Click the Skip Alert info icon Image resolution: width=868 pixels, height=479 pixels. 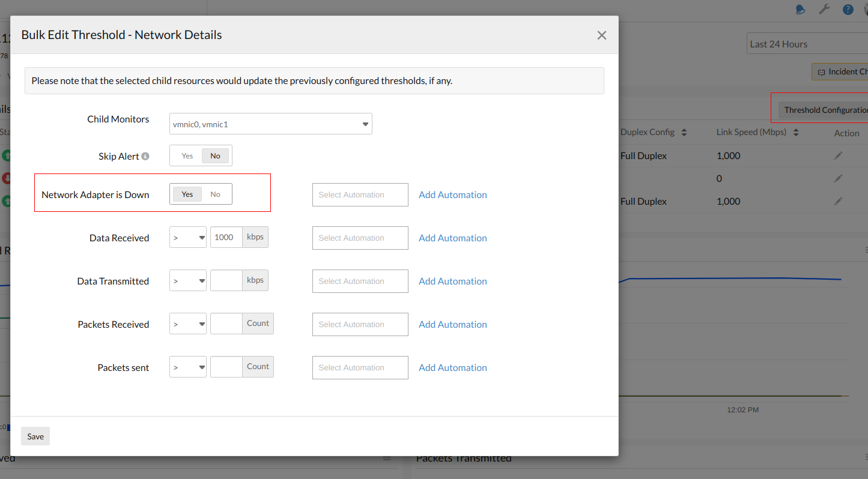click(145, 157)
